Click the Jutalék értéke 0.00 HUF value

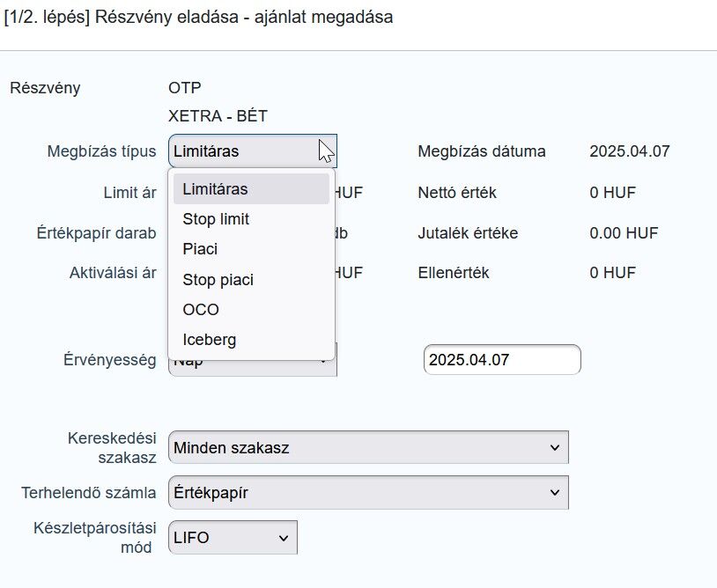click(x=624, y=233)
